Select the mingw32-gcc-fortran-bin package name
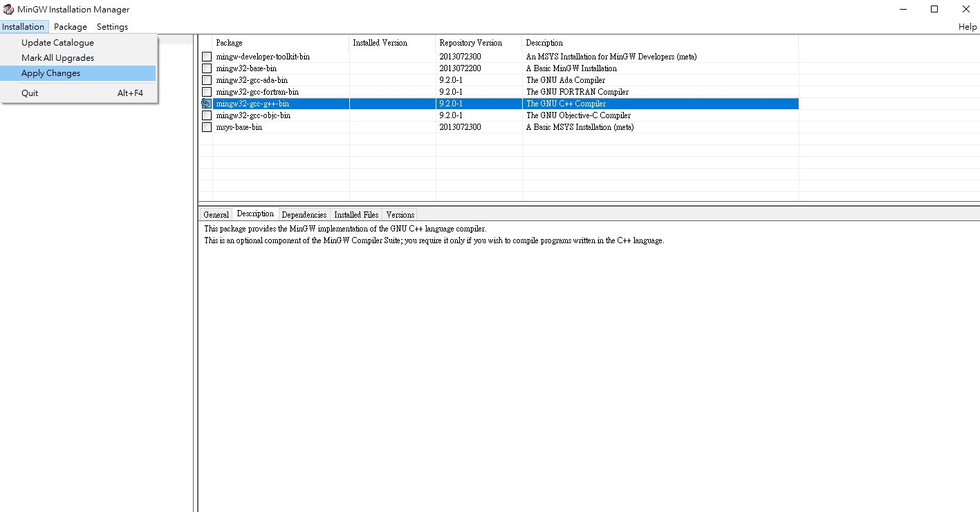This screenshot has height=512, width=980. point(257,92)
